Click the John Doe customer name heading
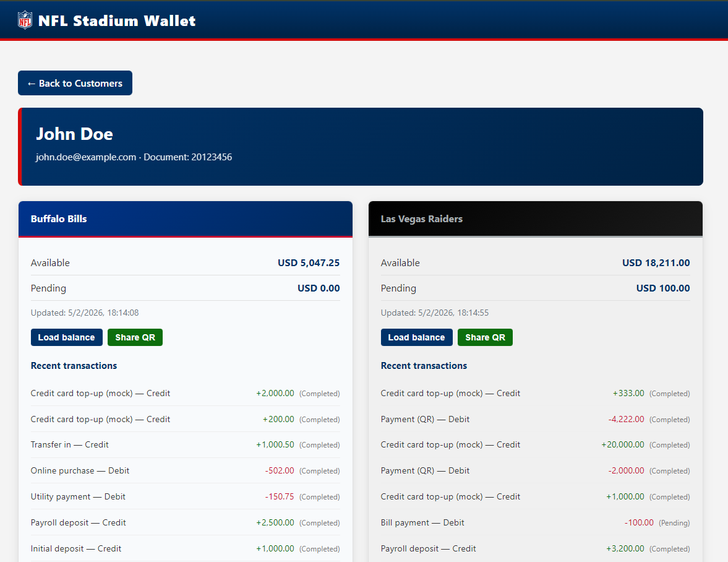 [74, 134]
